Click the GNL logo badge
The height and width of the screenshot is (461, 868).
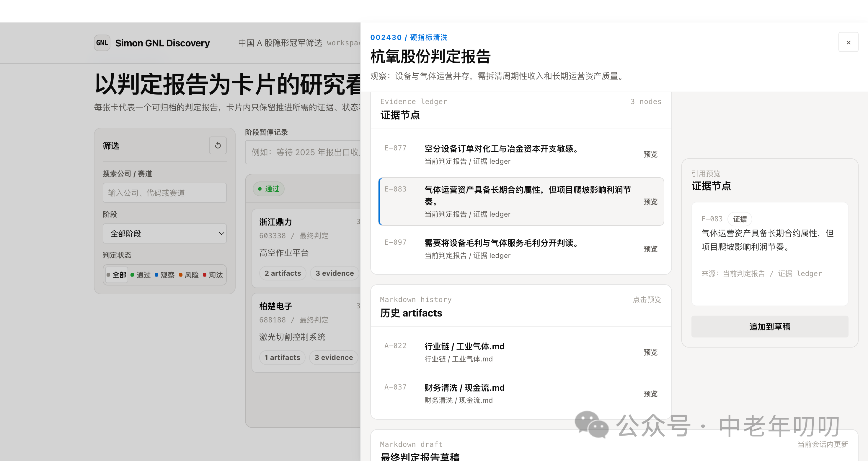point(102,43)
